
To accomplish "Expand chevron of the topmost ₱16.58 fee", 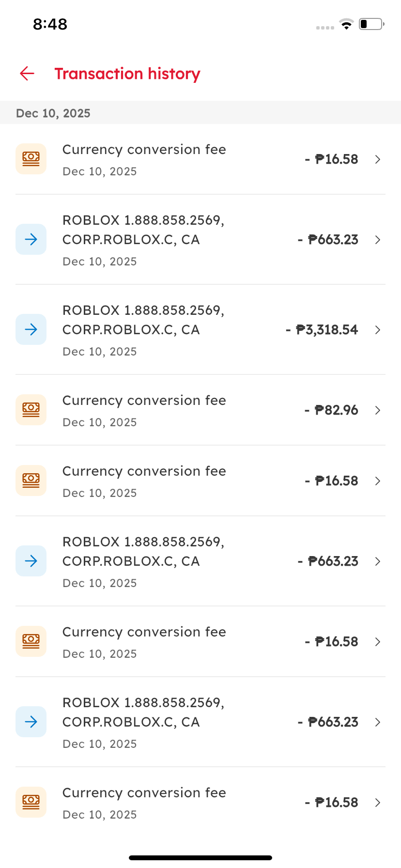I will (x=378, y=159).
